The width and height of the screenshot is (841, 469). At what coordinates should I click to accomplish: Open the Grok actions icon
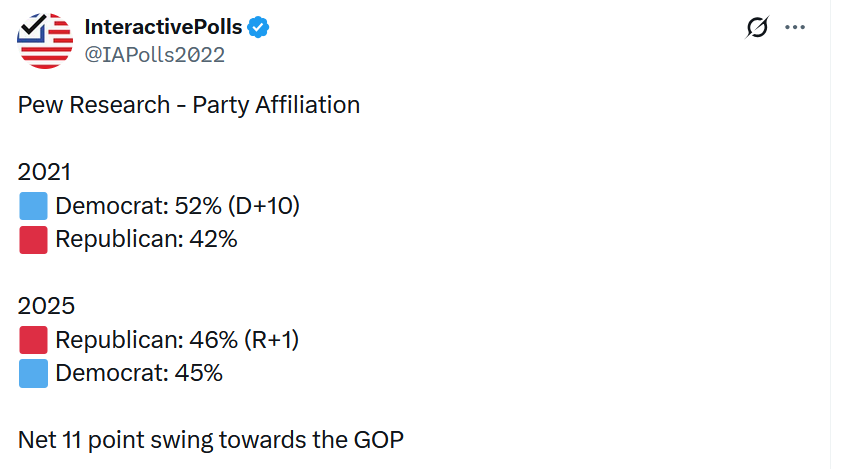tap(757, 28)
